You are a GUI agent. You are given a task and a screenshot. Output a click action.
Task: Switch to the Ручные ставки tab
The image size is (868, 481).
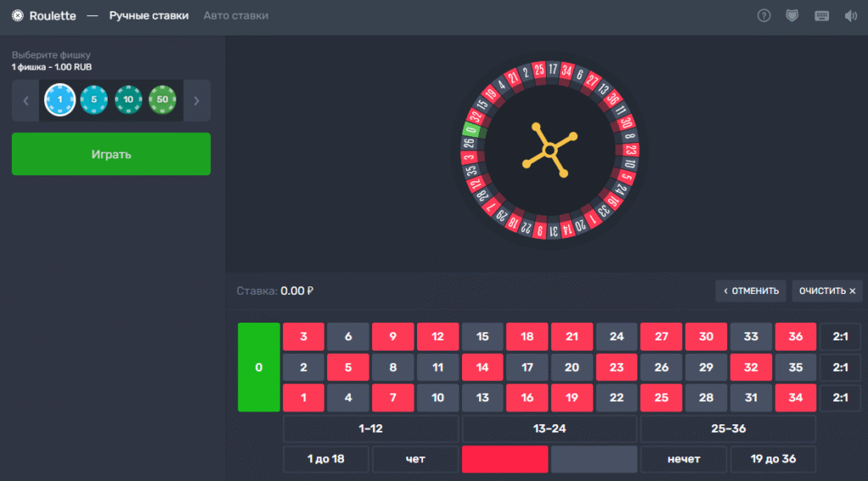coord(149,16)
